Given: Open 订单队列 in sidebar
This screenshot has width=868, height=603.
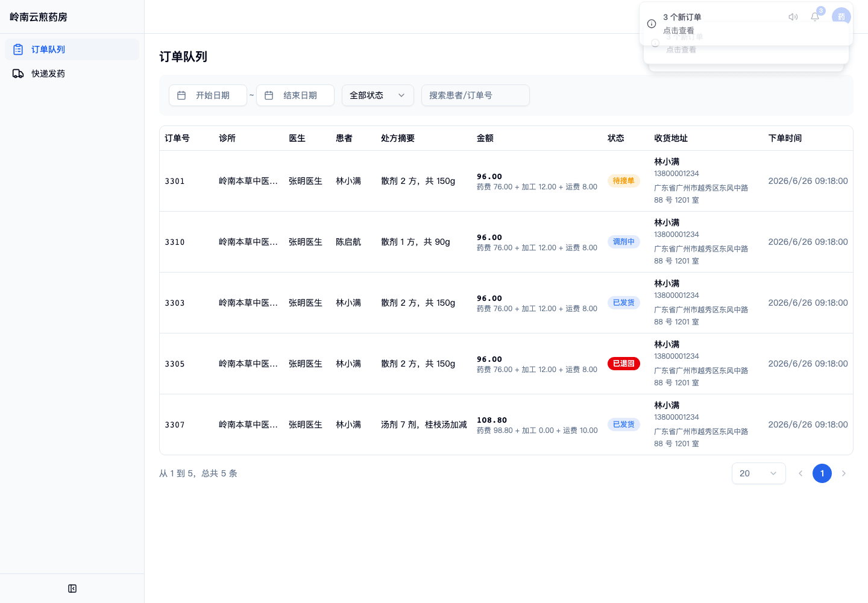Looking at the screenshot, I should pyautogui.click(x=72, y=49).
